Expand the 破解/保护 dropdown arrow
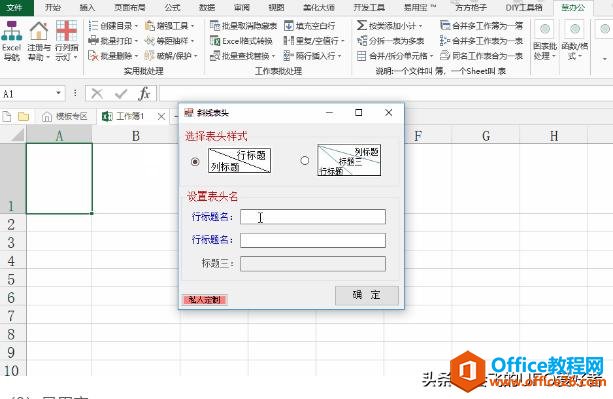This screenshot has height=399, width=613. point(196,56)
